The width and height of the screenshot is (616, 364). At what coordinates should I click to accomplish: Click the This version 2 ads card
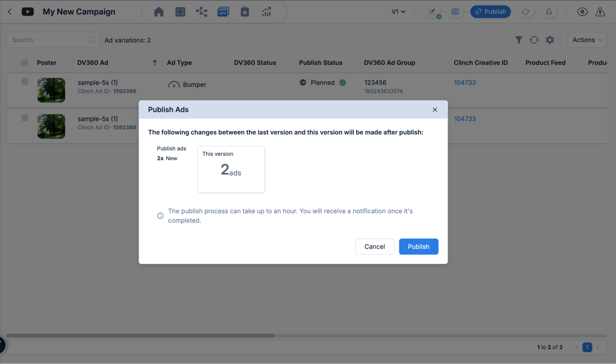(231, 169)
